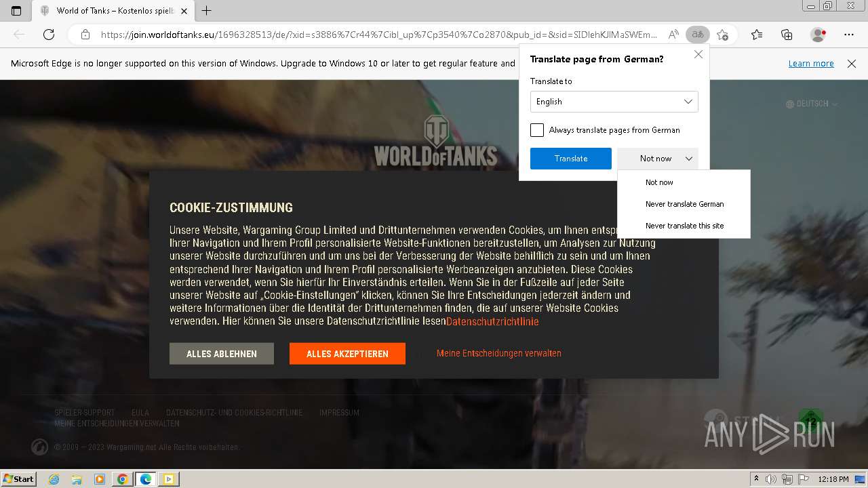Open the Windows Start menu
The image size is (868, 488).
(x=18, y=479)
